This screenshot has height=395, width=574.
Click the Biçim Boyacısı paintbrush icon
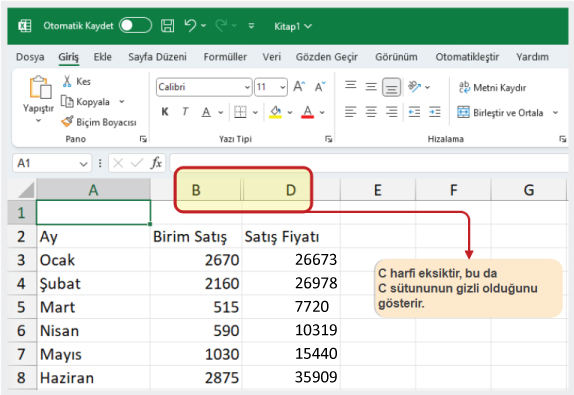pyautogui.click(x=67, y=122)
